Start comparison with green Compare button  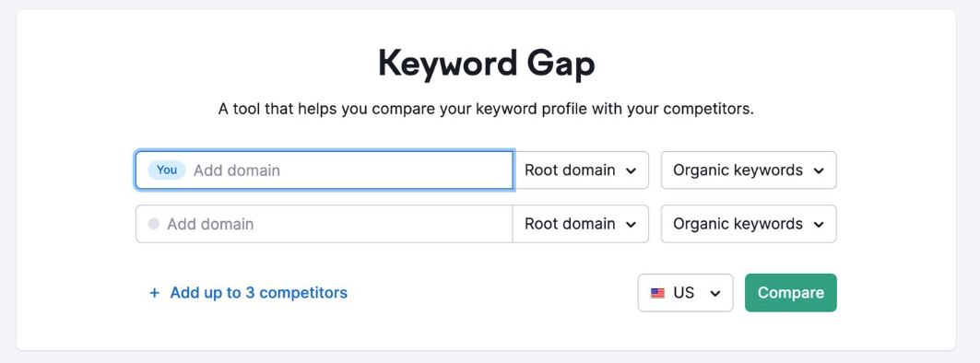791,292
